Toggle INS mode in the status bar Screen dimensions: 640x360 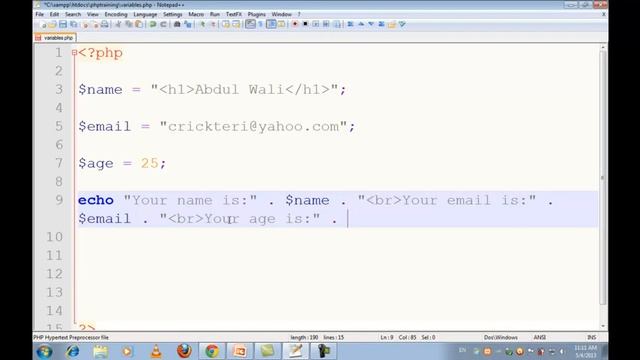[591, 338]
